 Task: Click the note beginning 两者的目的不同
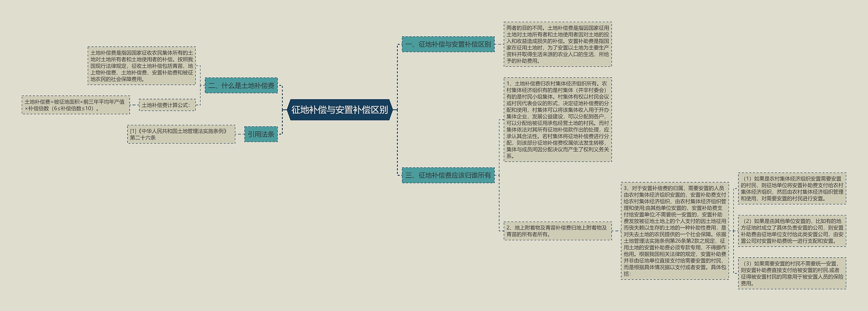557,44
